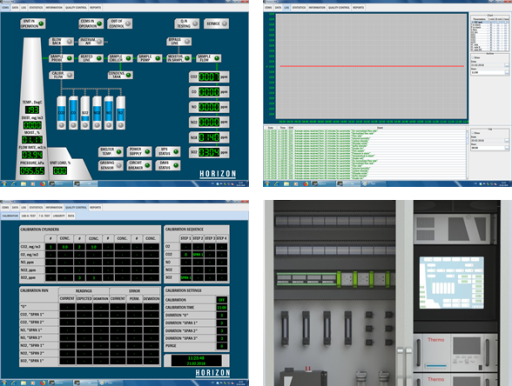Click the Gassing Sensor status indicator
The image size is (512, 386).
tap(111, 165)
